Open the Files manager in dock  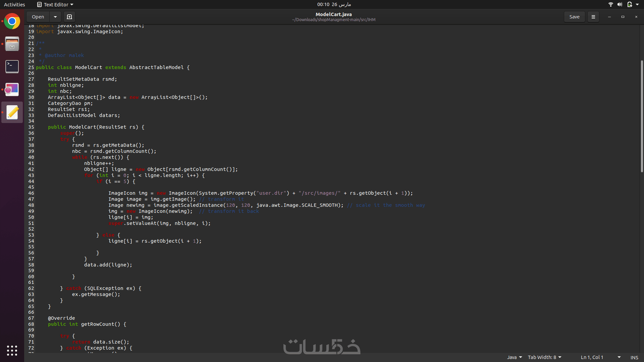click(12, 44)
